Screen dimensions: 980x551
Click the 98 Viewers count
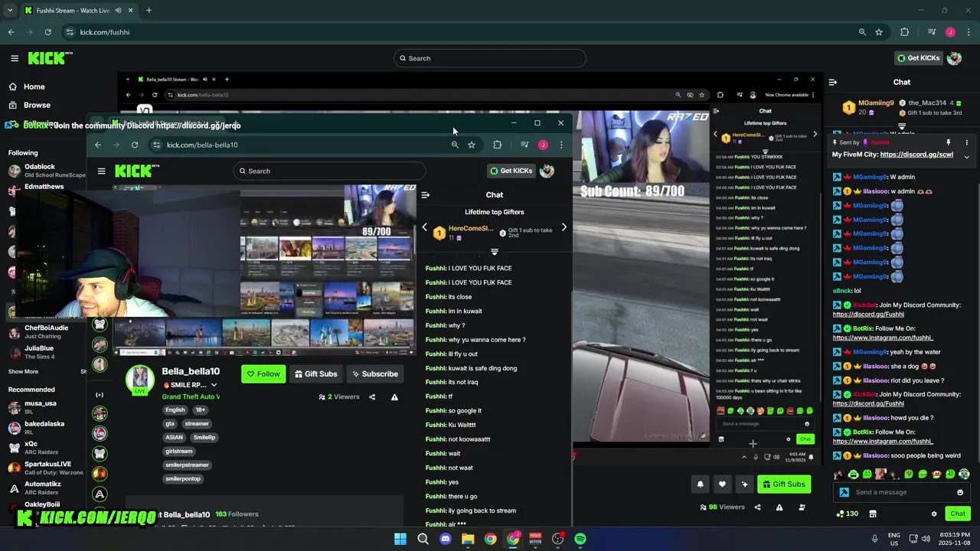(722, 507)
